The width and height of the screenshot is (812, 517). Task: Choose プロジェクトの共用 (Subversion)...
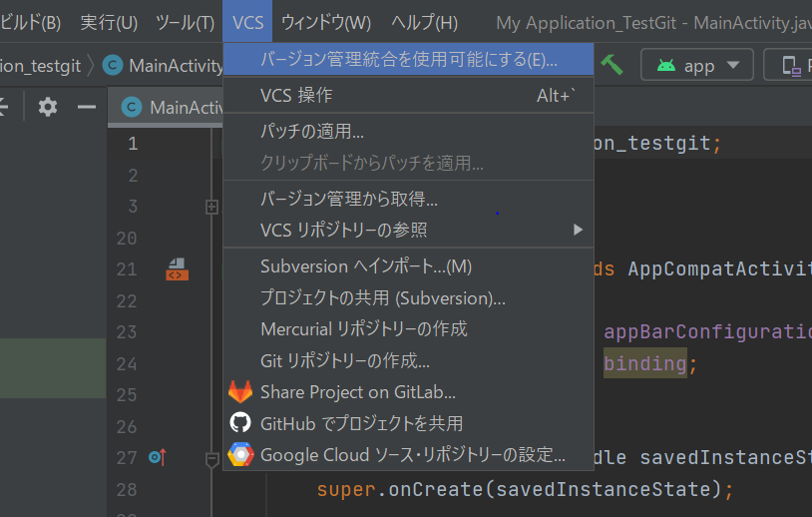pyautogui.click(x=408, y=297)
